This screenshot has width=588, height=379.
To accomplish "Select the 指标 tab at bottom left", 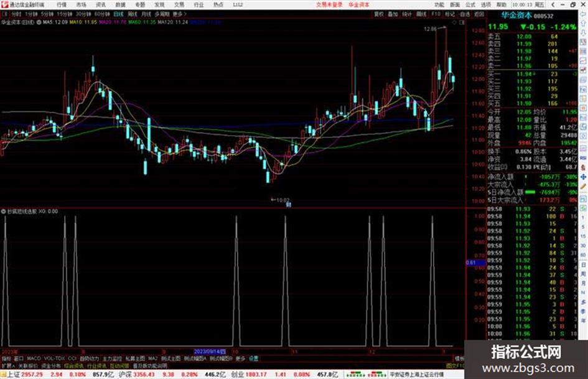I will tap(6, 358).
